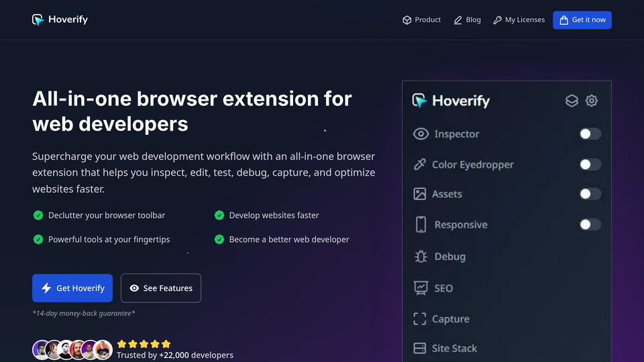Click the Assets image icon
644x362 pixels.
pyautogui.click(x=420, y=194)
